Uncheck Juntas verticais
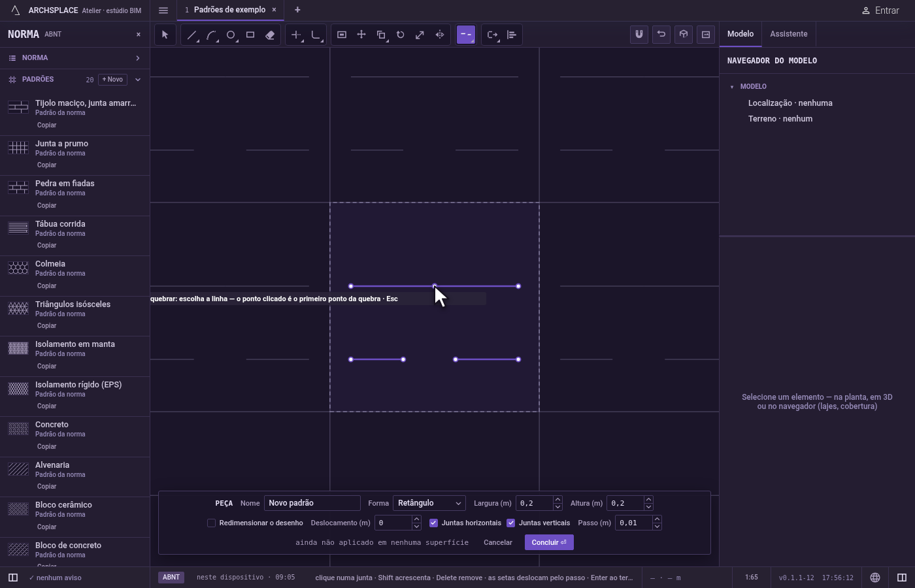Viewport: 915px width, 588px height. click(511, 523)
